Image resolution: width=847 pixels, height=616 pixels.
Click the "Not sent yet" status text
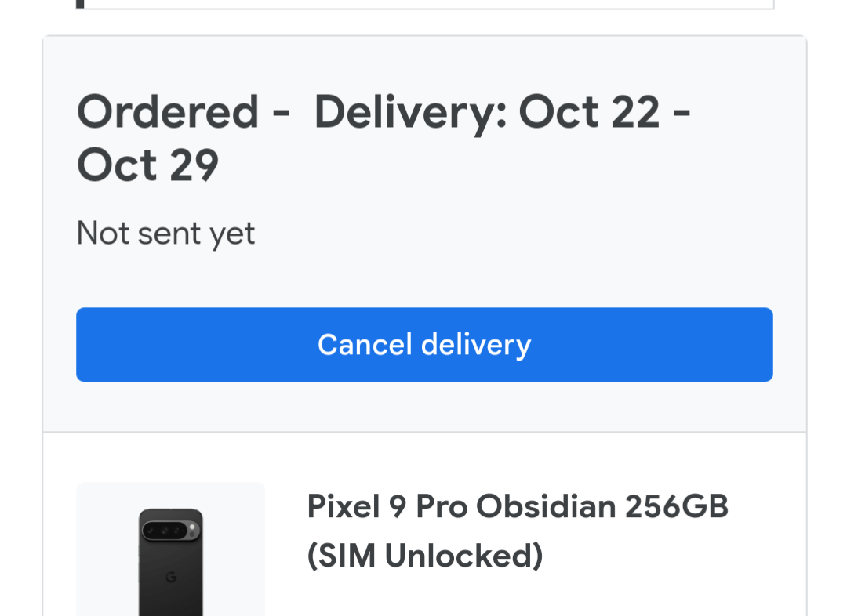[x=165, y=234]
